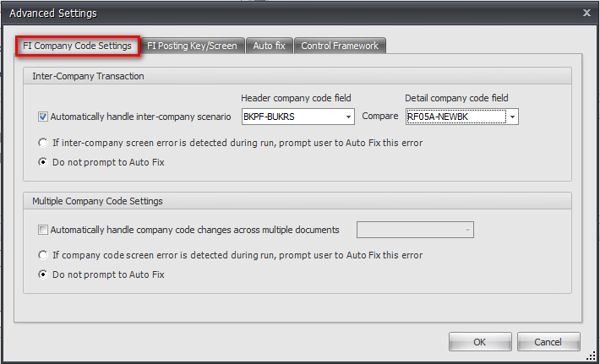Screen dimensions: 600x364
Task: Uncheck Automatically handle inter-company scenario
Action: tap(43, 117)
